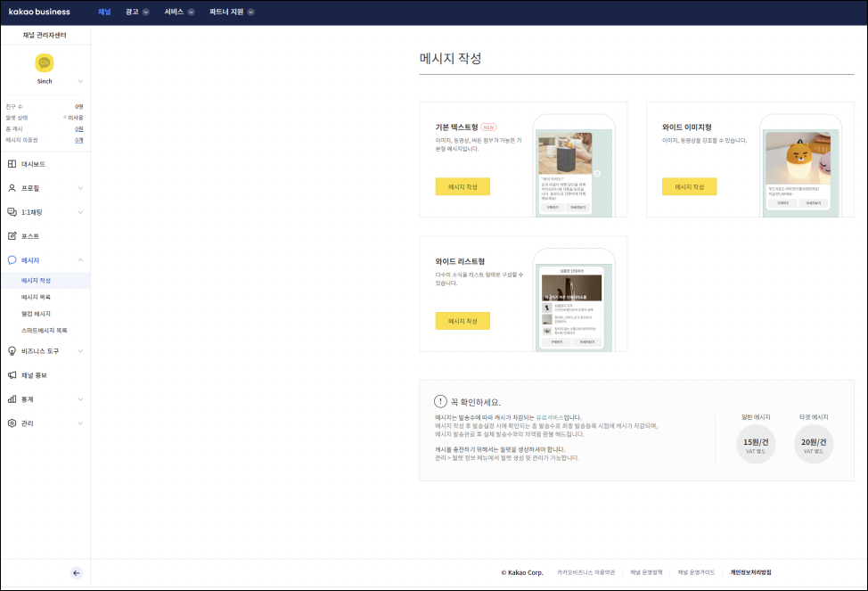
Task: Collapse the 메시지 section chevron
Action: pos(80,260)
